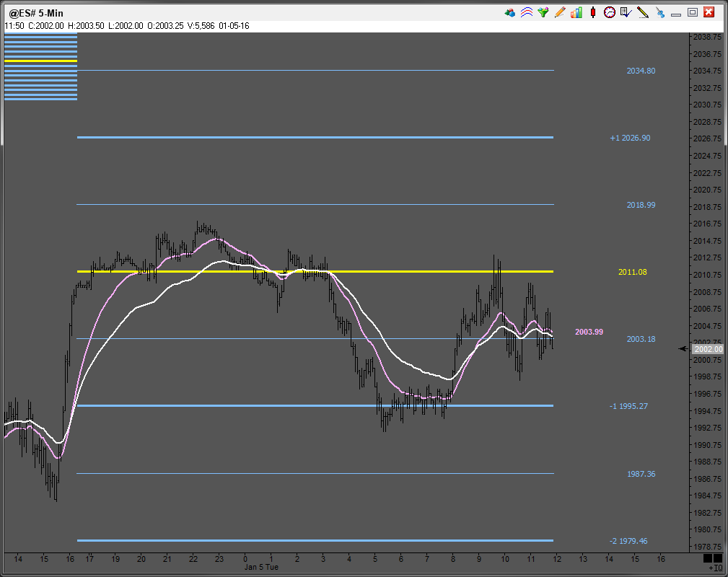
Task: Click the colored bar chart icon
Action: pos(576,12)
